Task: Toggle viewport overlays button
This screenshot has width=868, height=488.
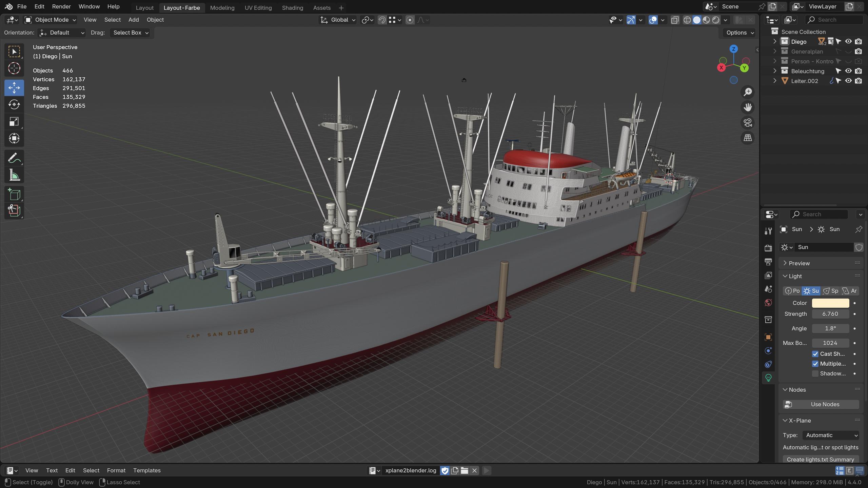Action: tap(653, 20)
